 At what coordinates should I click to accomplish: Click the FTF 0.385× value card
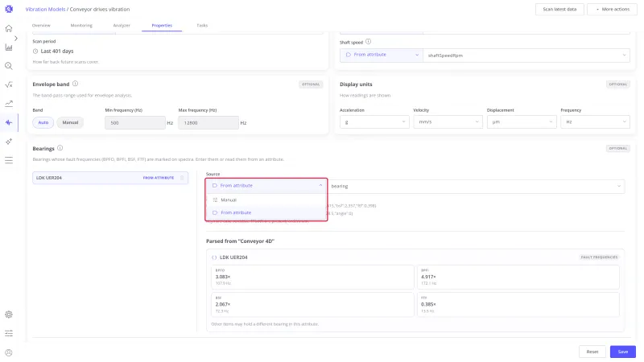click(518, 305)
